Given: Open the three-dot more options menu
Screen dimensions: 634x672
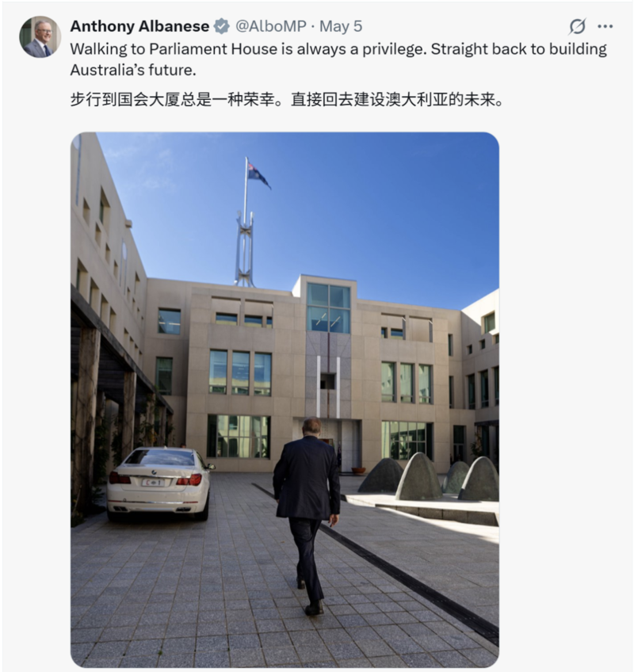Looking at the screenshot, I should [605, 27].
